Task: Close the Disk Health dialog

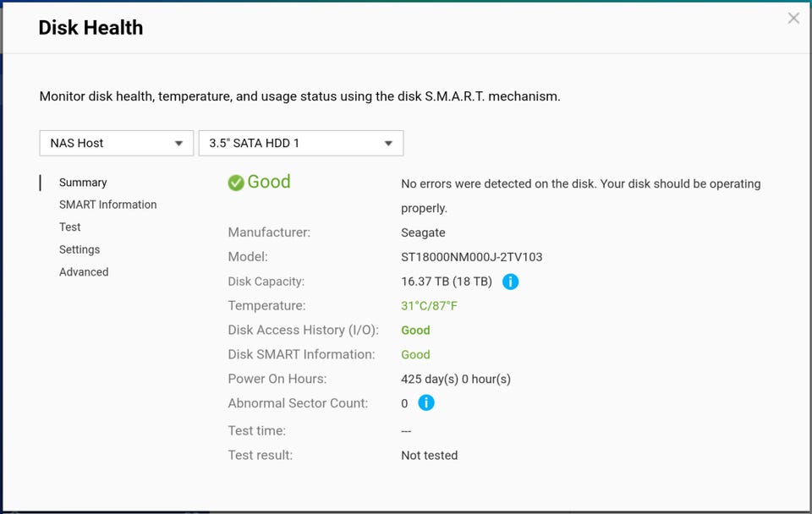Action: pos(793,19)
